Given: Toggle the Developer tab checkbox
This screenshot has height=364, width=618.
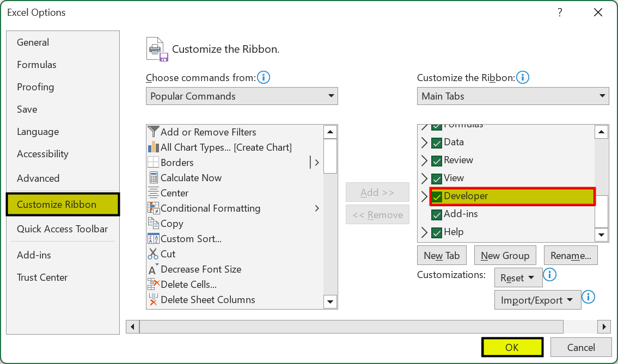Looking at the screenshot, I should point(436,196).
